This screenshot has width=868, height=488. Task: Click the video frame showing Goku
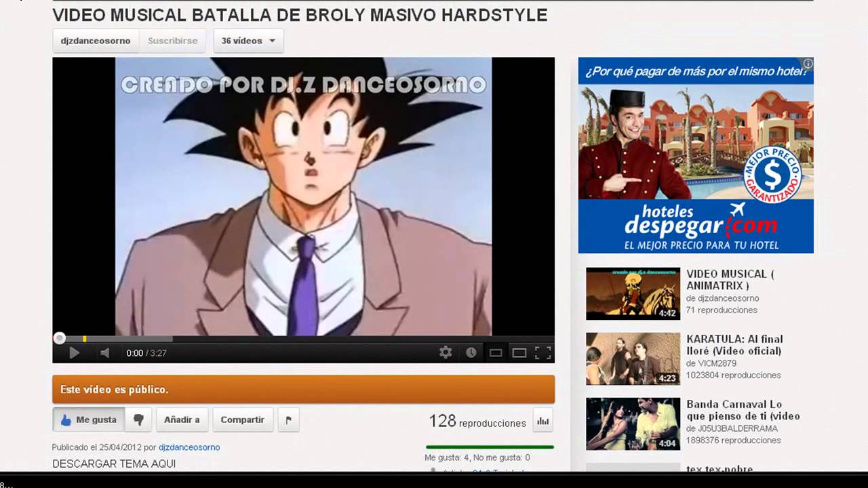tap(303, 197)
